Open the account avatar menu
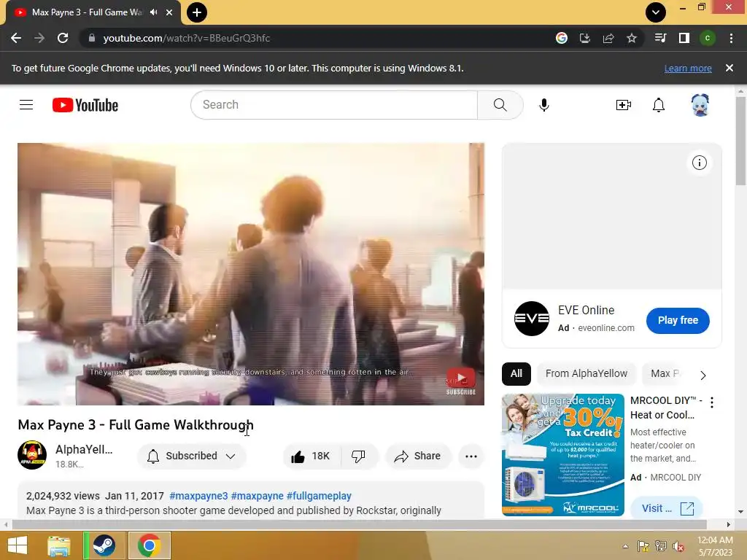Image resolution: width=747 pixels, height=560 pixels. [700, 105]
